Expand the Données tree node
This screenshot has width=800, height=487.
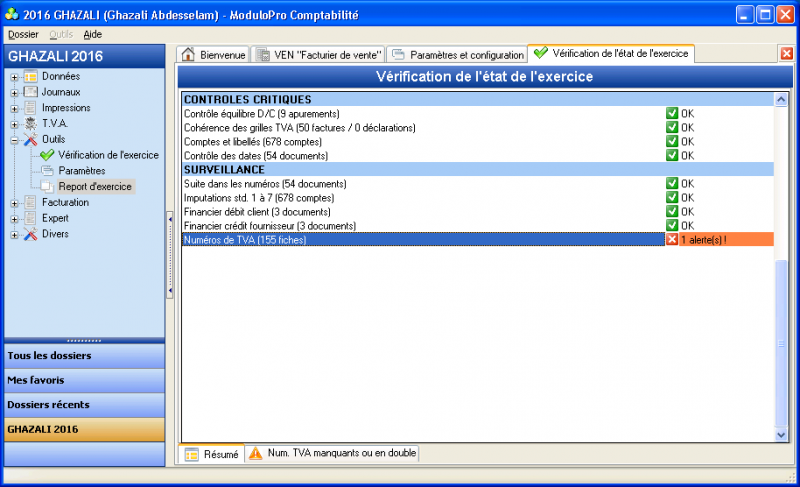coord(14,78)
